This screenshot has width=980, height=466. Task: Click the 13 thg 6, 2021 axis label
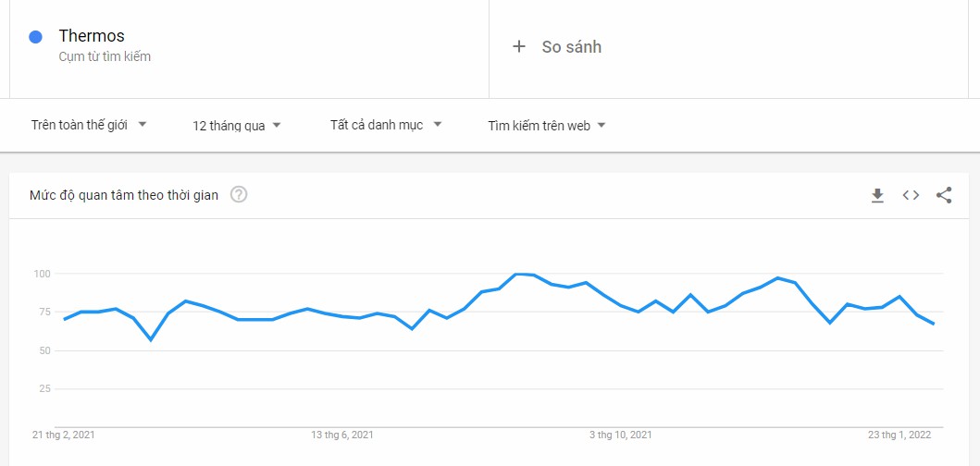(342, 435)
